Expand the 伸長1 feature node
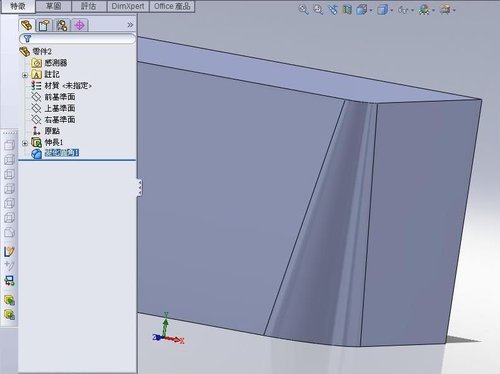The image size is (500, 374). (25, 143)
